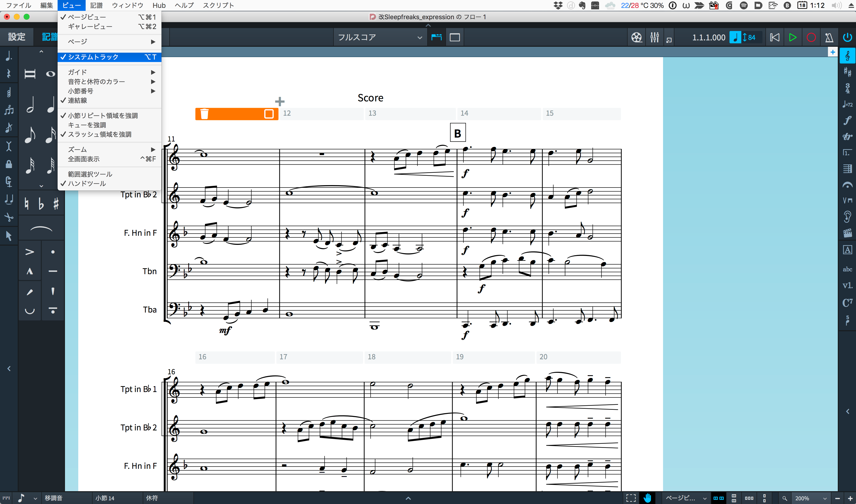Screen dimensions: 856x504
Task: Enable キューを強調 option
Action: pyautogui.click(x=109, y=125)
